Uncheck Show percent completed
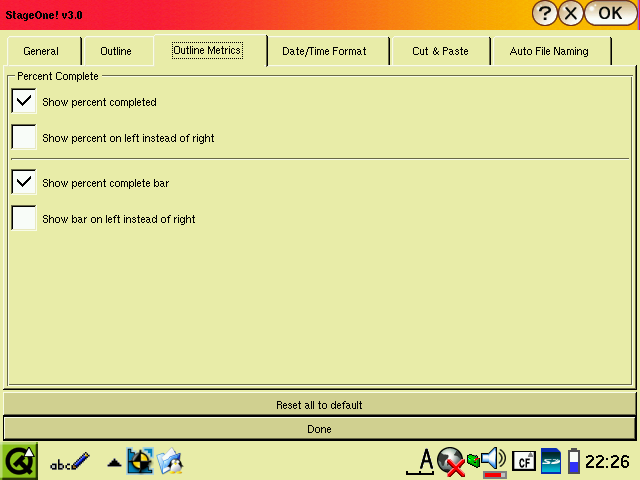The image size is (640, 480). coord(24,101)
